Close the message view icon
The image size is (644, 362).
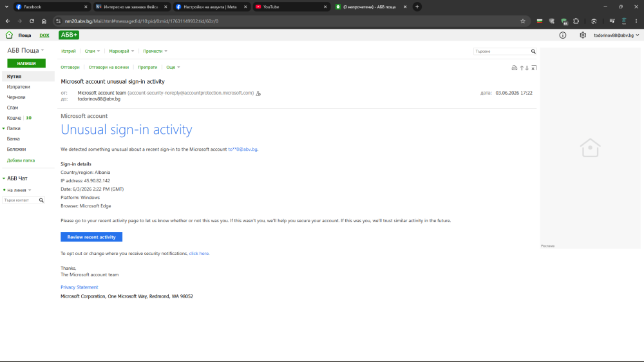[x=533, y=68]
